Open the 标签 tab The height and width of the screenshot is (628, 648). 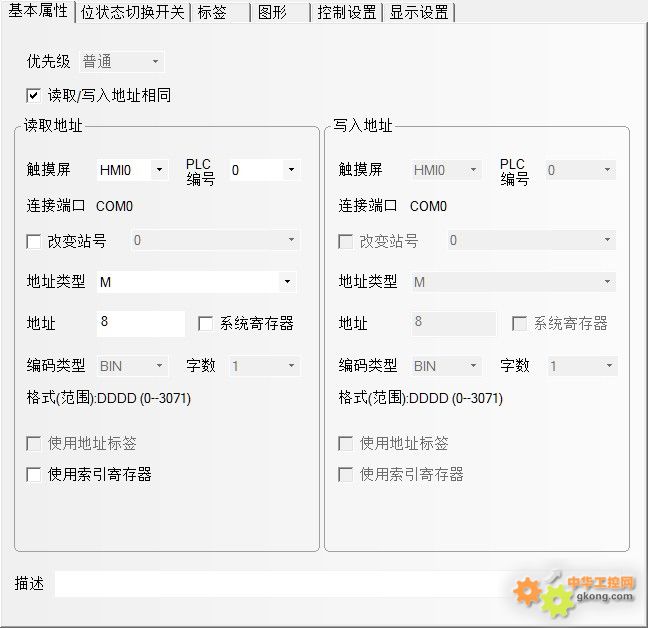[x=211, y=12]
